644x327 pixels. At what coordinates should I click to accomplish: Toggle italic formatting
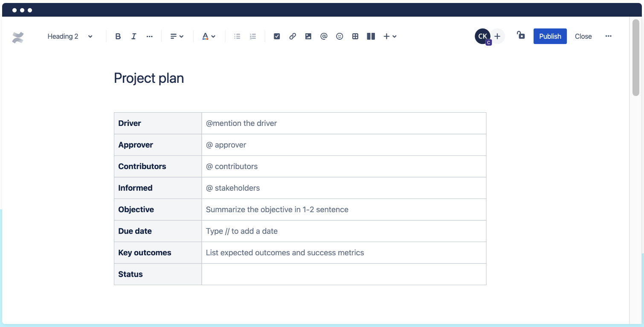tap(133, 36)
